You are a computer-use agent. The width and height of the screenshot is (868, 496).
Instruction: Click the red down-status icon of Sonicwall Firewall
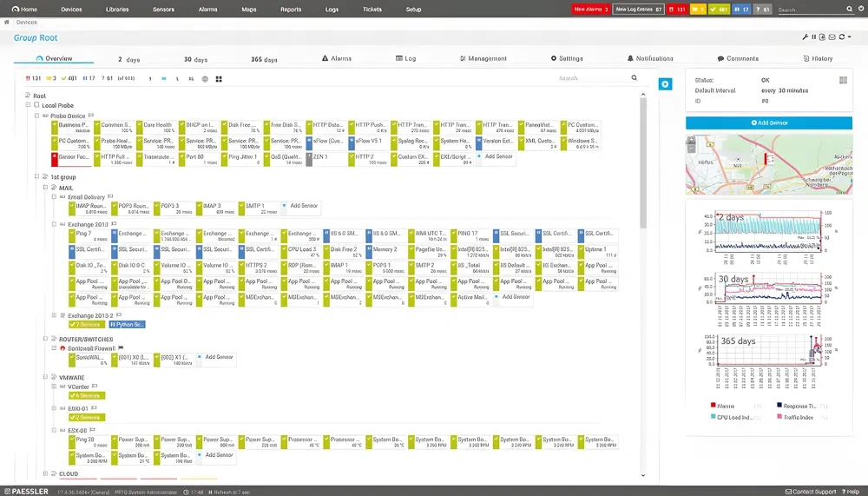pos(62,348)
